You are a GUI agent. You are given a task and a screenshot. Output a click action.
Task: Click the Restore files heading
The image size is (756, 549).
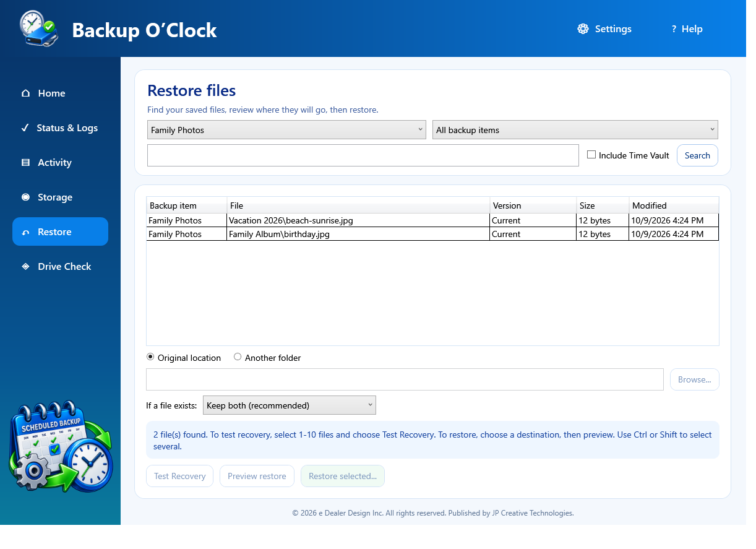click(192, 90)
